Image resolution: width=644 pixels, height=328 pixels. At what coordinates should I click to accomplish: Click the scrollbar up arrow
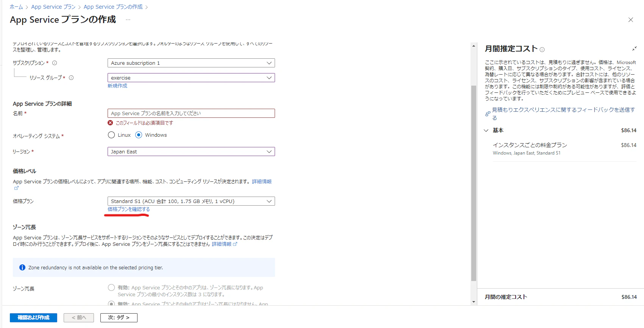pyautogui.click(x=474, y=46)
